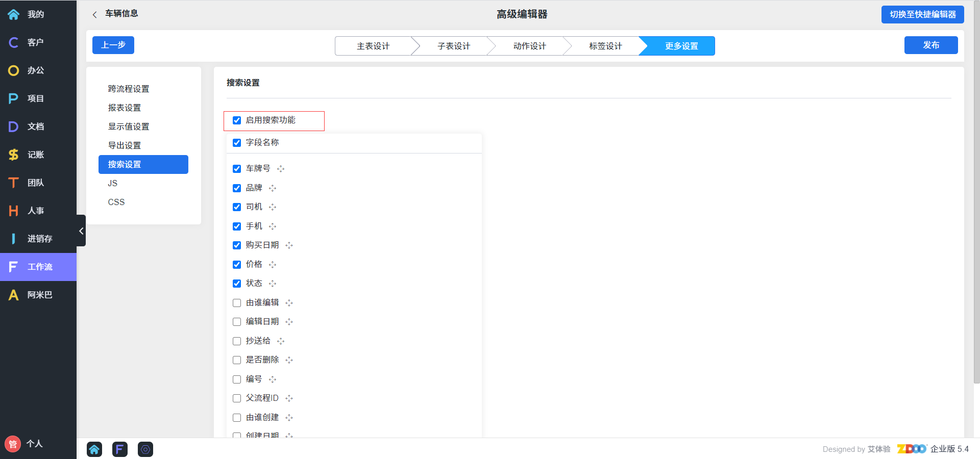Select the 标签设计 step tab
This screenshot has width=980, height=459.
pyautogui.click(x=605, y=46)
